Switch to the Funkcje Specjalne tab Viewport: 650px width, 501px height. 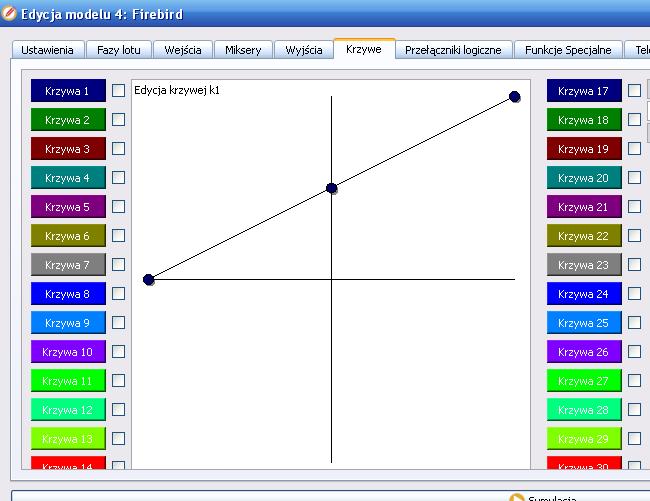[x=568, y=50]
